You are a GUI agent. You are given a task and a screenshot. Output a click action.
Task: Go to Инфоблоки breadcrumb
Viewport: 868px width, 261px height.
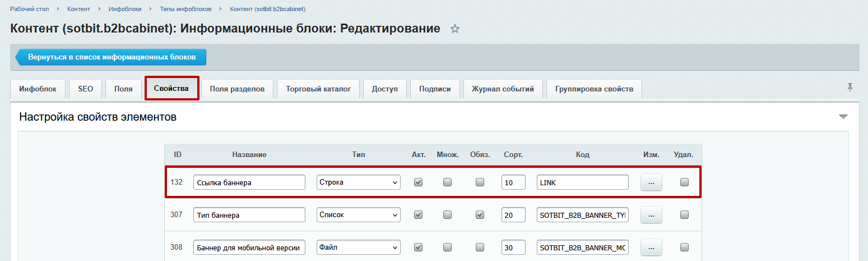pyautogui.click(x=124, y=9)
